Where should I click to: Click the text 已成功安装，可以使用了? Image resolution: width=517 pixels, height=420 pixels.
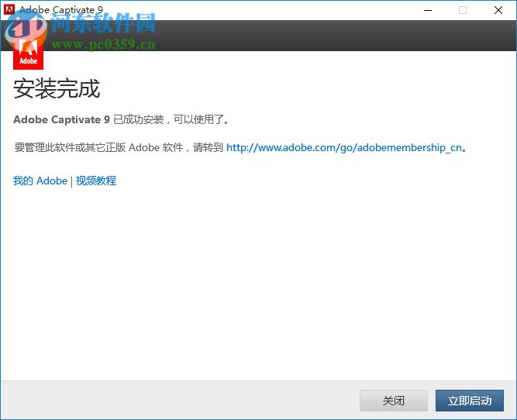[x=171, y=119]
